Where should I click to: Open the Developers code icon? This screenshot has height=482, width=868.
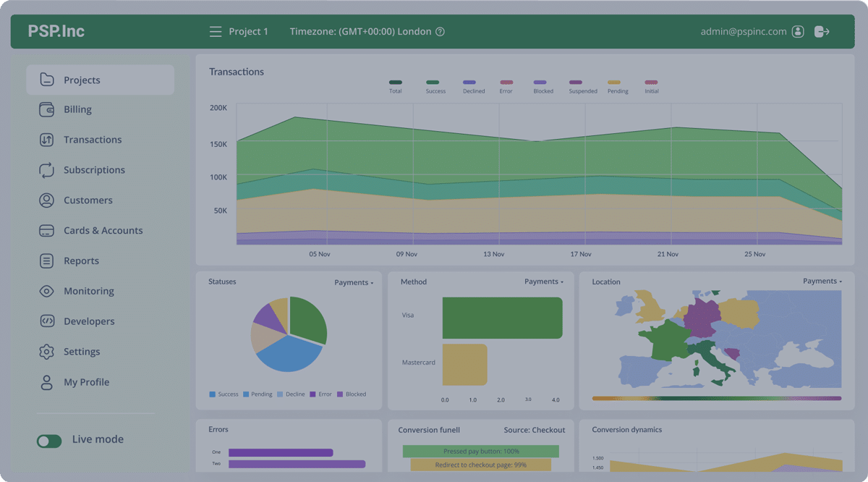click(x=46, y=321)
